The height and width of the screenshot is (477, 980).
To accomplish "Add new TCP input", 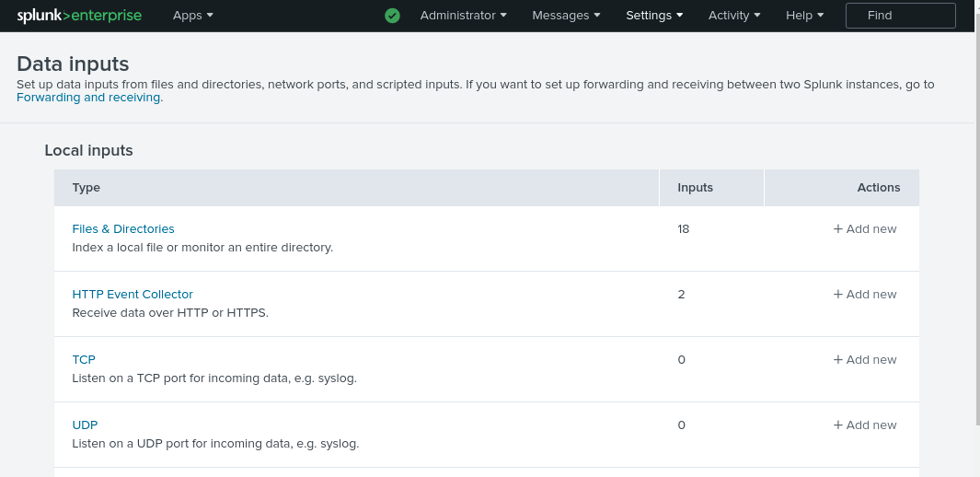I will 865,359.
